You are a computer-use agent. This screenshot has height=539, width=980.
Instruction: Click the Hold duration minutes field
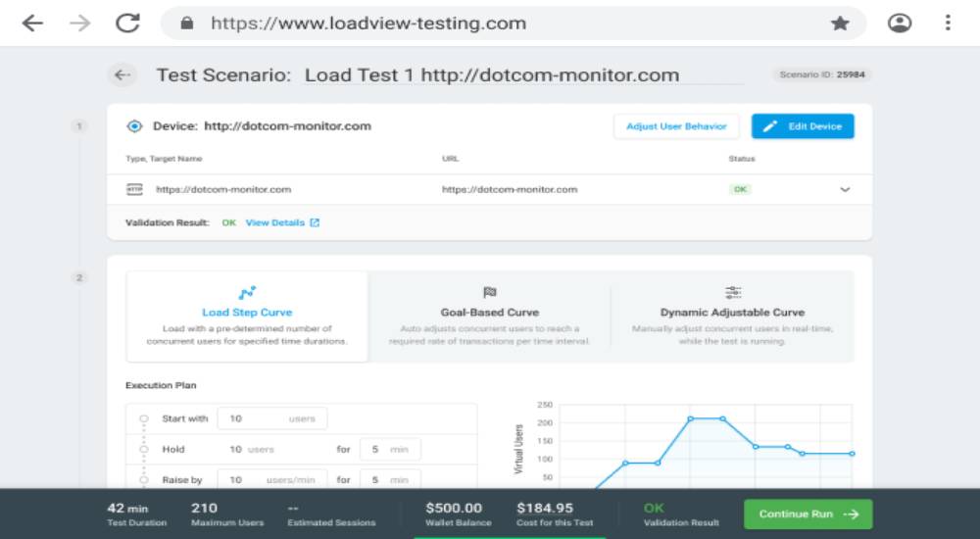(390, 449)
